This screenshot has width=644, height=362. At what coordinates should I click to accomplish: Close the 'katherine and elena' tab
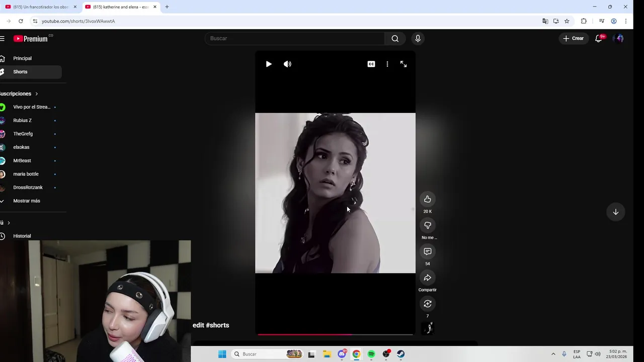155,7
